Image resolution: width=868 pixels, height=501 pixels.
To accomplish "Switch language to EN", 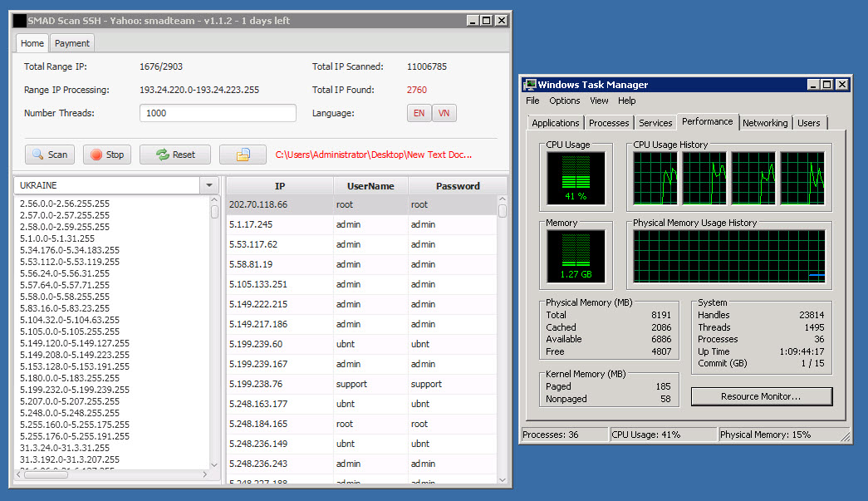I will [419, 113].
